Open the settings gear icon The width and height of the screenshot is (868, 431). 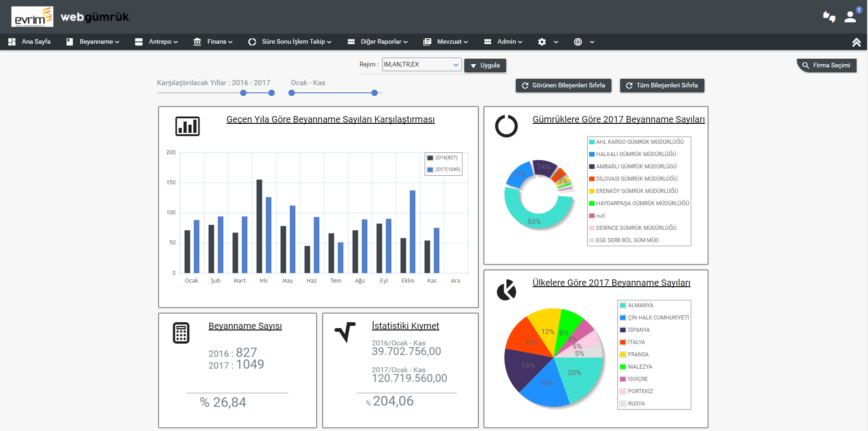pos(542,42)
